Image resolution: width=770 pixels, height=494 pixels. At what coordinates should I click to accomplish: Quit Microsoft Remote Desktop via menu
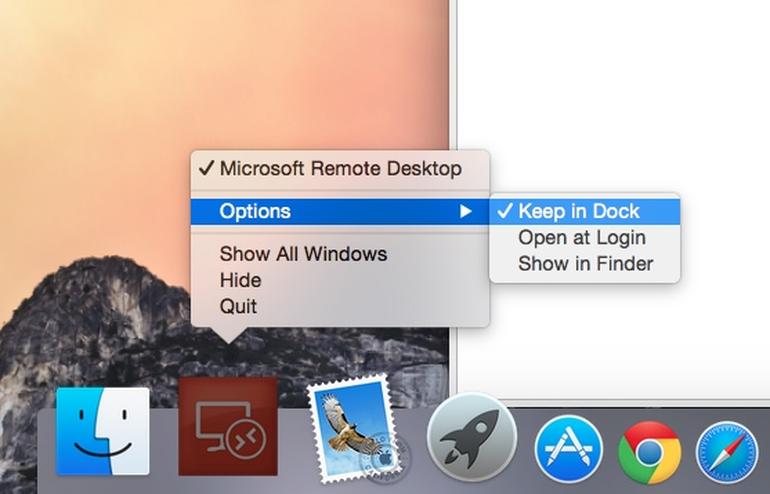(x=340, y=306)
